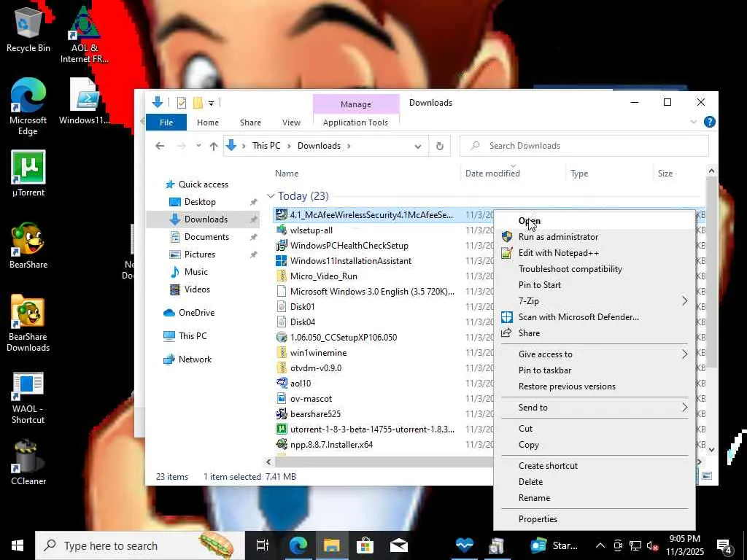The image size is (747, 560).
Task: Select Music in navigation pane
Action: click(x=189, y=272)
